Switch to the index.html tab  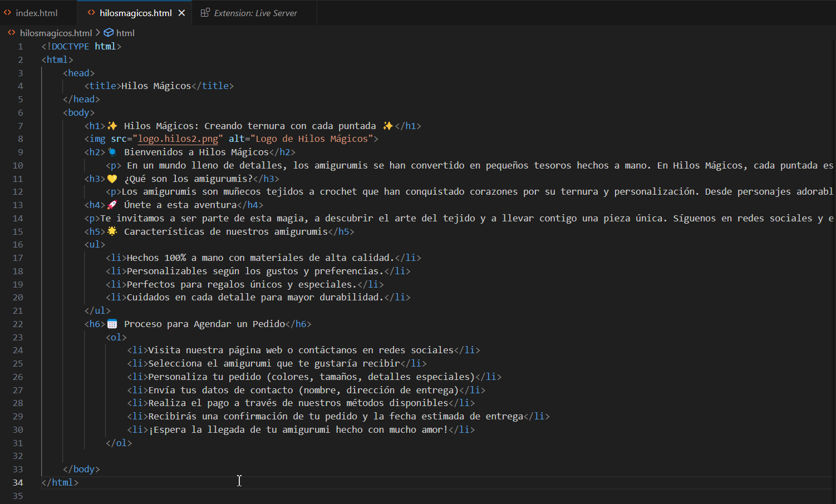(x=37, y=13)
